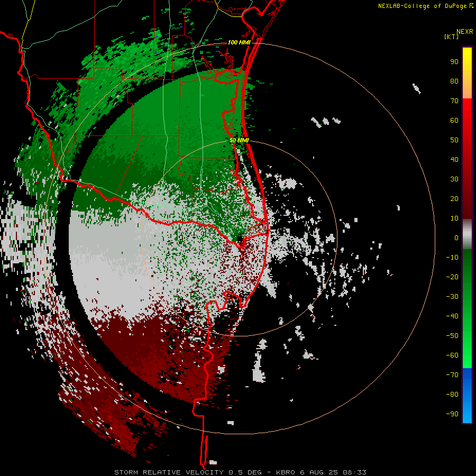Click the 10 value on the velocity scale
The width and height of the screenshot is (476, 476).
(x=454, y=218)
